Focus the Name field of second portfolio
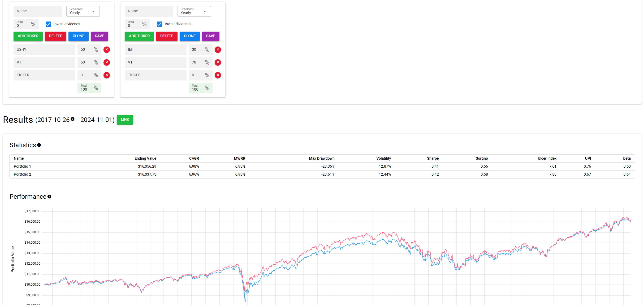The image size is (644, 305). [x=149, y=11]
